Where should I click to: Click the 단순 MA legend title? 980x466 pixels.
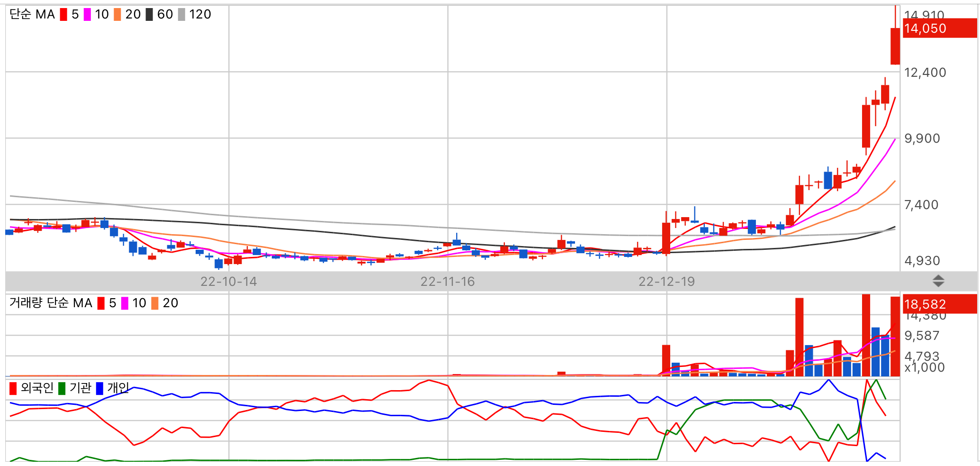point(32,15)
